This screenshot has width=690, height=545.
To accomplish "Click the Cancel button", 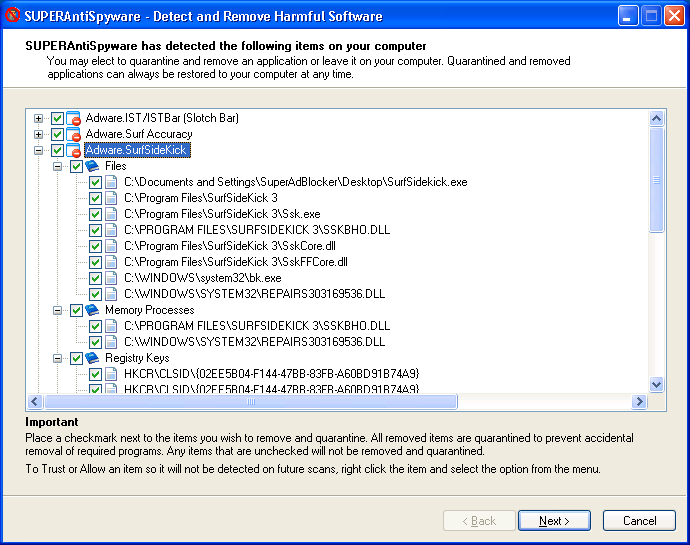I will 639,521.
